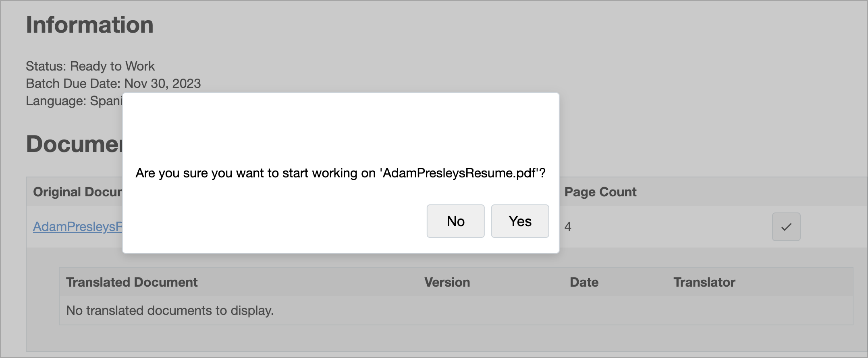The image size is (868, 358).
Task: Click the page count value 4
Action: (568, 227)
